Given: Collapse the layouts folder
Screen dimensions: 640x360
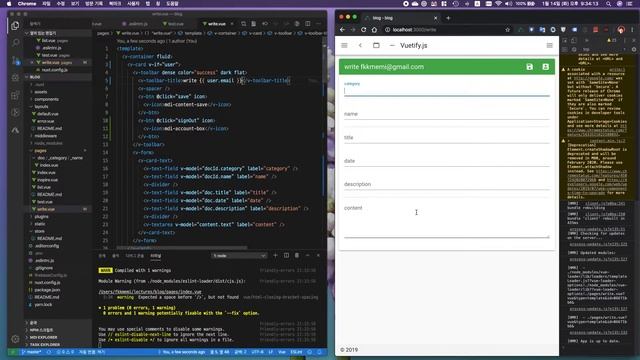Looking at the screenshot, I should [x=41, y=107].
